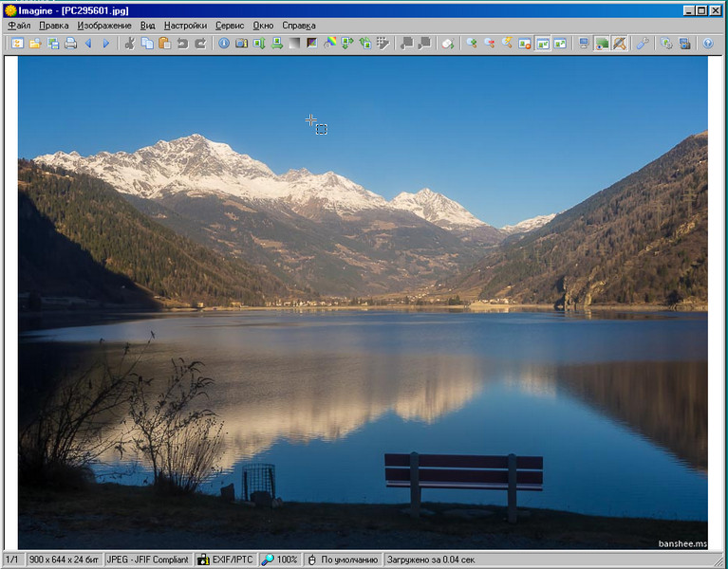This screenshot has width=728, height=569.
Task: Click the picture with orange dot icon
Action: coord(525,43)
